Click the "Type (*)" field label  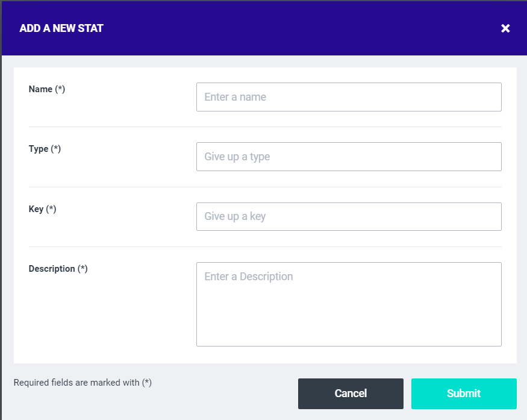[x=45, y=149]
